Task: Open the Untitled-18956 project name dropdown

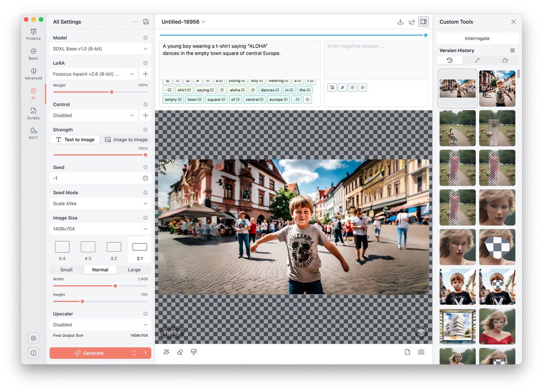Action: tap(183, 22)
